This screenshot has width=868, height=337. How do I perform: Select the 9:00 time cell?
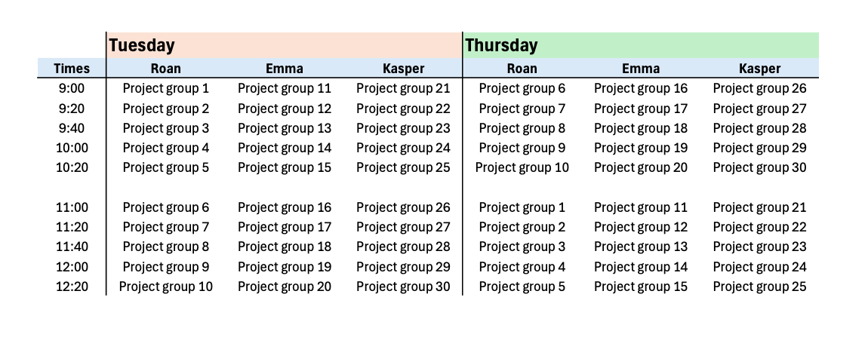(72, 89)
